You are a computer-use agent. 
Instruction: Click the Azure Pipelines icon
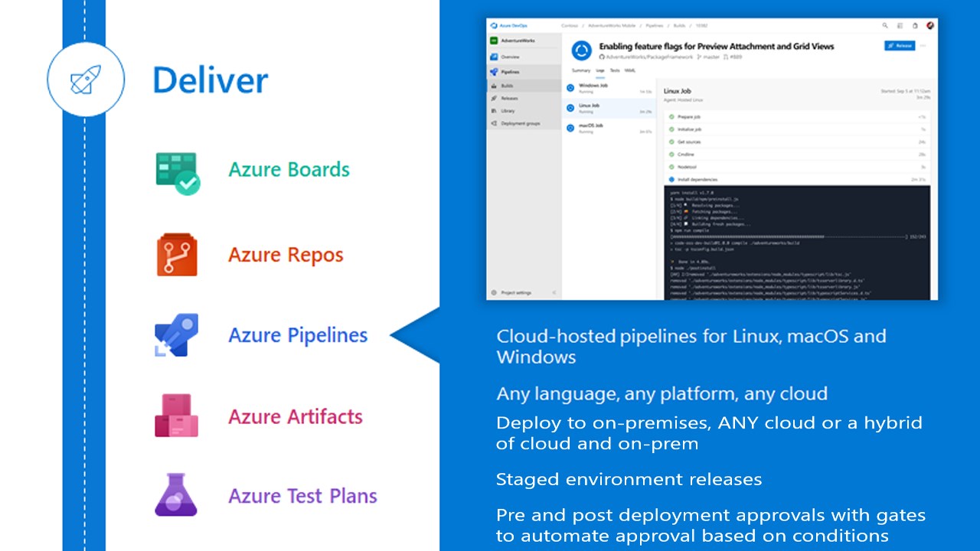pos(177,335)
